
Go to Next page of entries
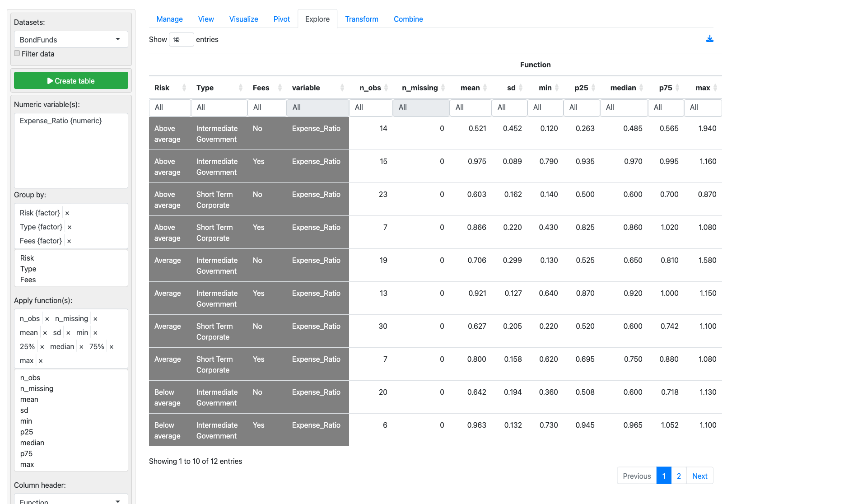(x=699, y=476)
